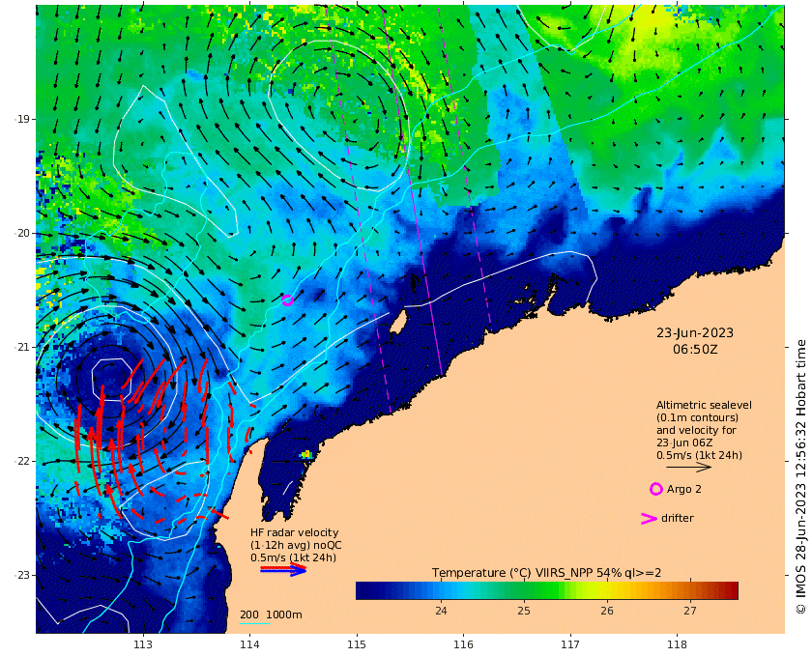Click latitude axis label -22

click(21, 461)
